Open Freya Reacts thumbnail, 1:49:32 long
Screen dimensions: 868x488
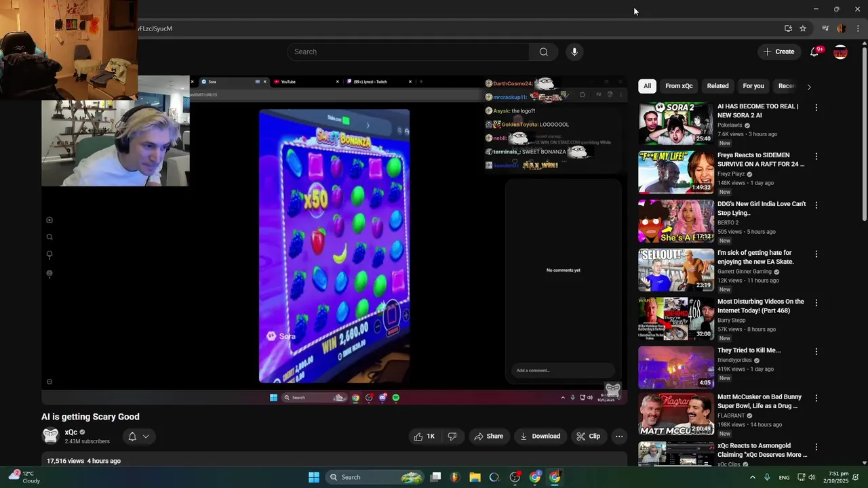tap(675, 172)
